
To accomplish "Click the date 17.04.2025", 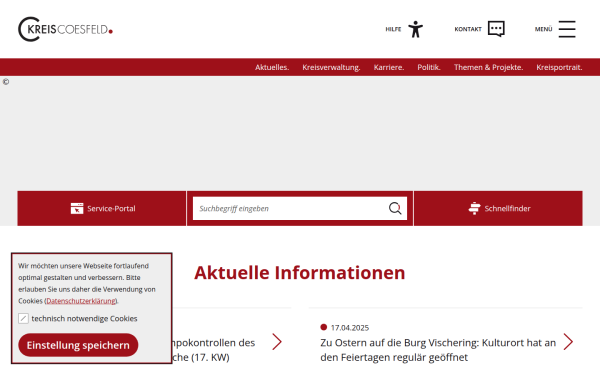I will click(350, 328).
